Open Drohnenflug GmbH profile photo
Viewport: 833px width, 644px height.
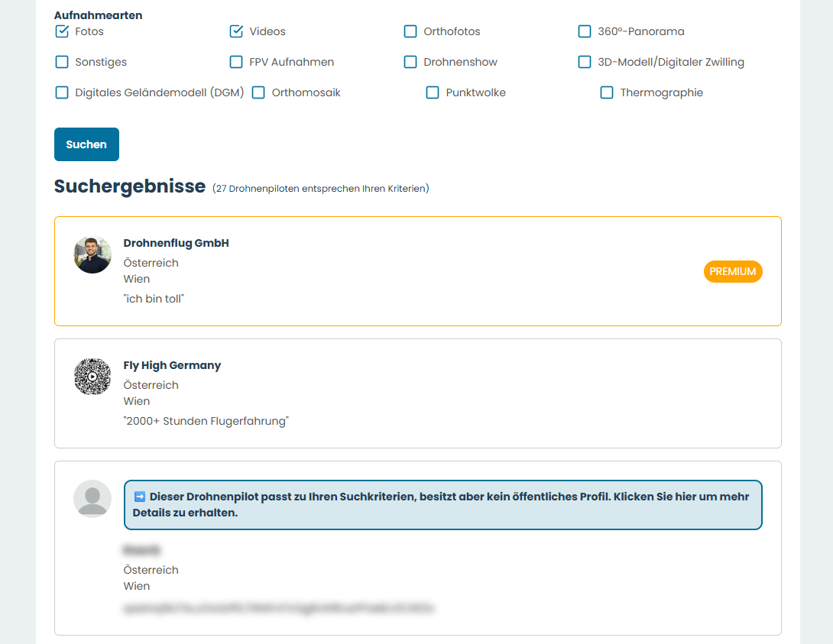click(92, 254)
